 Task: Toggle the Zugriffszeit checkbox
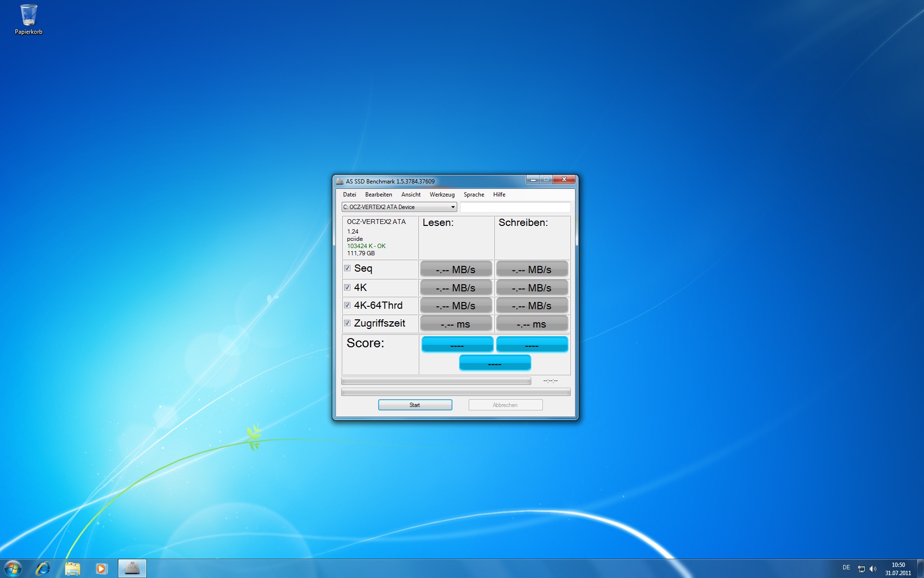tap(347, 323)
